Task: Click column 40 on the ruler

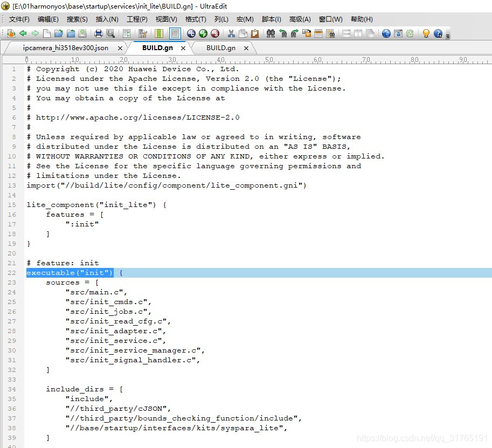Action: (x=220, y=59)
